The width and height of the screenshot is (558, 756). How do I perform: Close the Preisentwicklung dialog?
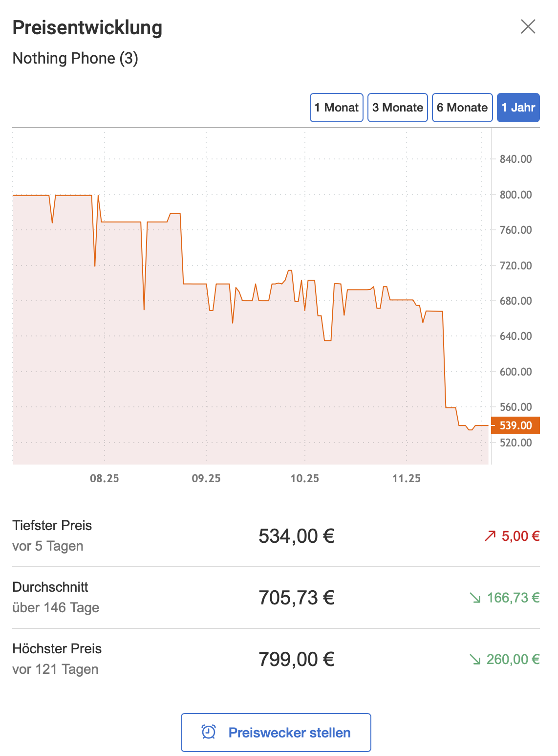tap(528, 26)
